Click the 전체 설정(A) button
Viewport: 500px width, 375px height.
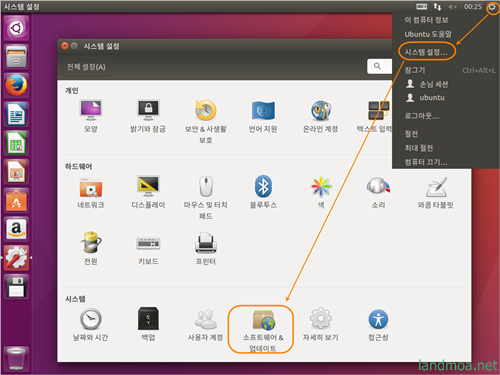(x=86, y=67)
